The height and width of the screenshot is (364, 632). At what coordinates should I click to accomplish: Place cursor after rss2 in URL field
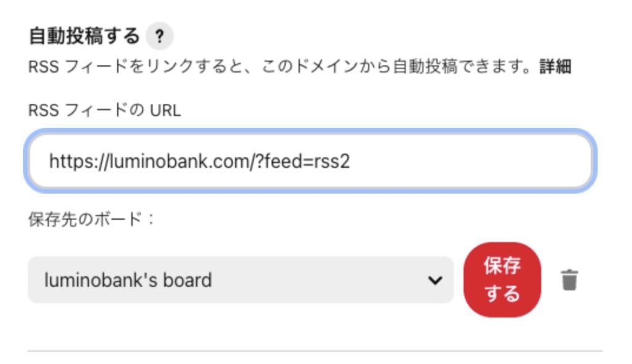click(351, 161)
